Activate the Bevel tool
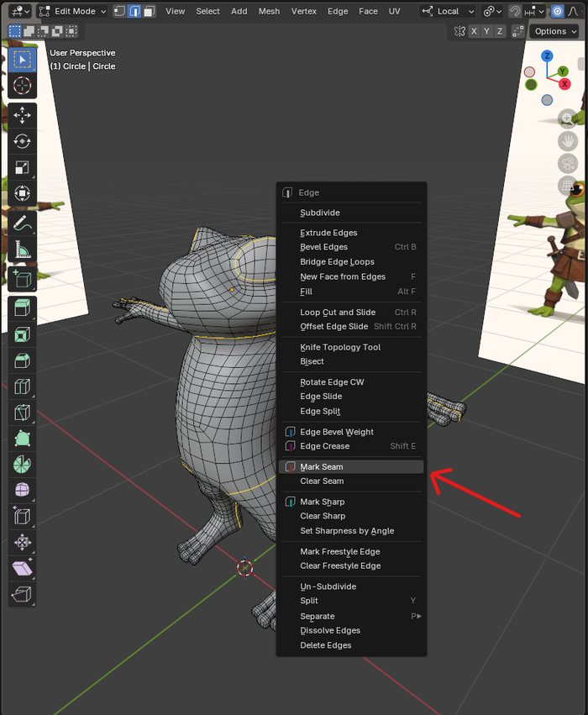 coord(23,360)
